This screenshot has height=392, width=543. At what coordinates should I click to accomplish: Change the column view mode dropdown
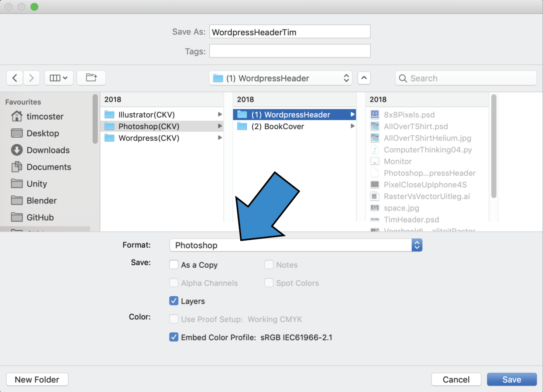(59, 78)
